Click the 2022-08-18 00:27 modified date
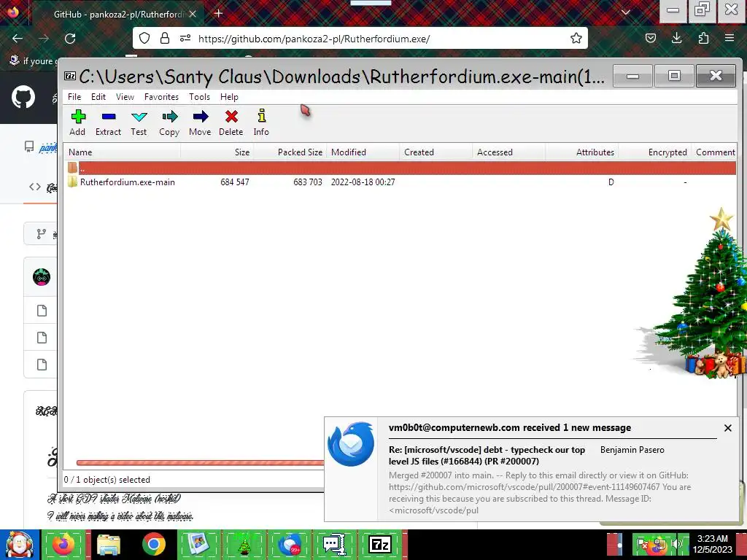Image resolution: width=747 pixels, height=560 pixels. pos(363,182)
